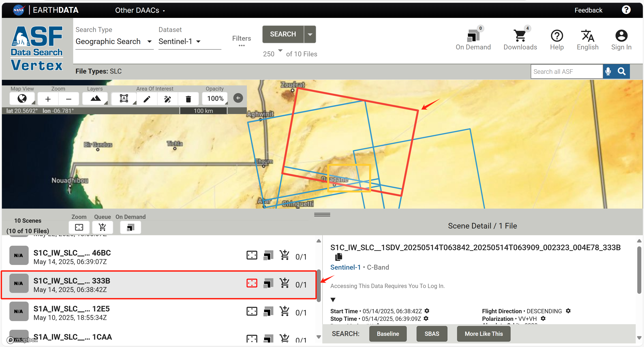Change language from English

588,39
